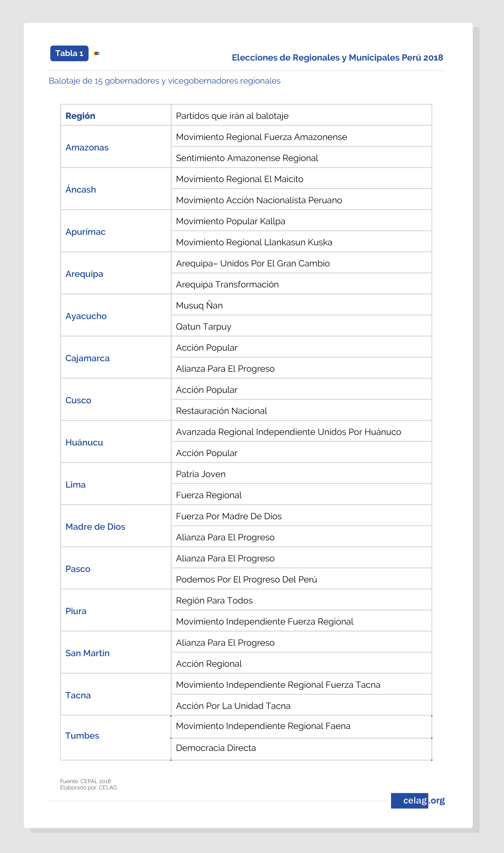This screenshot has width=504, height=853.
Task: Select the Cusco region cell
Action: 116,400
